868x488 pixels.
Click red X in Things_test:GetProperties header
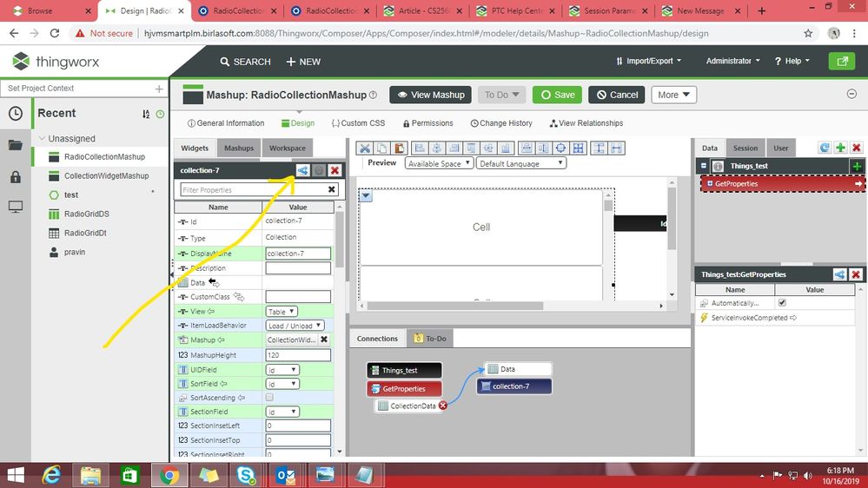coord(856,274)
